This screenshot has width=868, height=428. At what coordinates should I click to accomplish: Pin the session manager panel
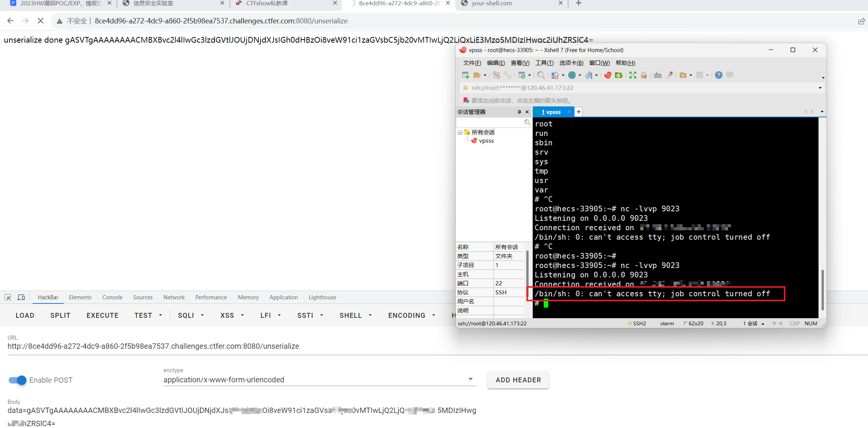[519, 112]
